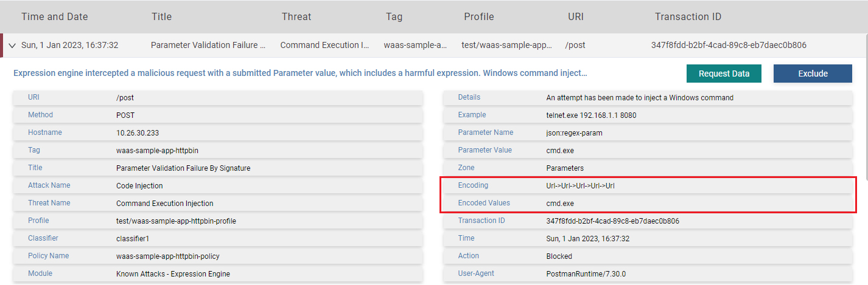Open the Request Data view
This screenshot has height=285, width=868.
(723, 74)
